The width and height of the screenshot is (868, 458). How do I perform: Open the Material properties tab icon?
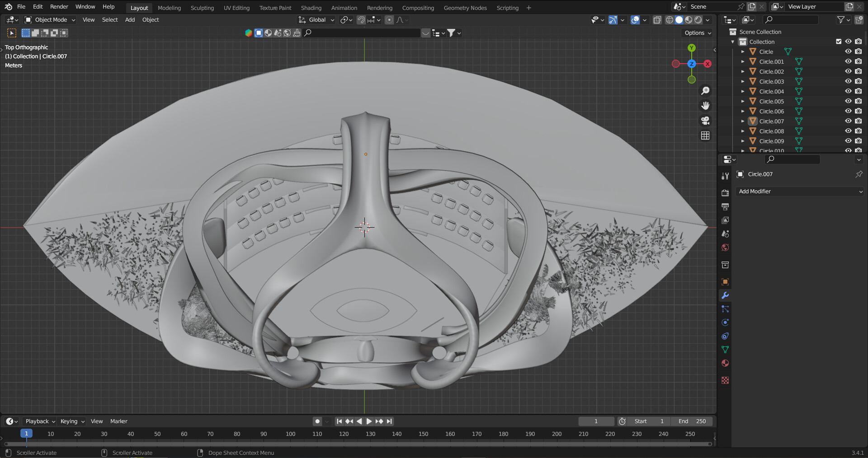coord(725,363)
